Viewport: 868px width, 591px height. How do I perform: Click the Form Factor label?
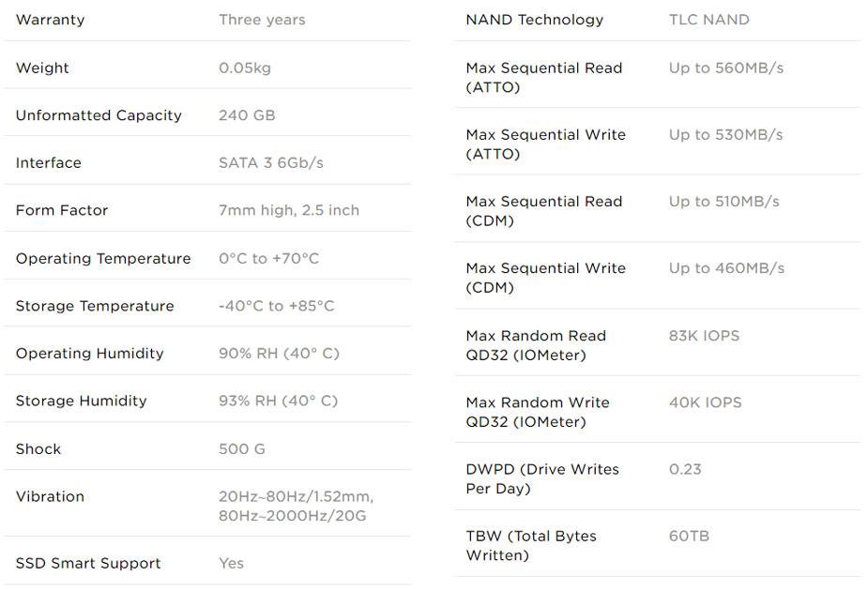coord(62,210)
